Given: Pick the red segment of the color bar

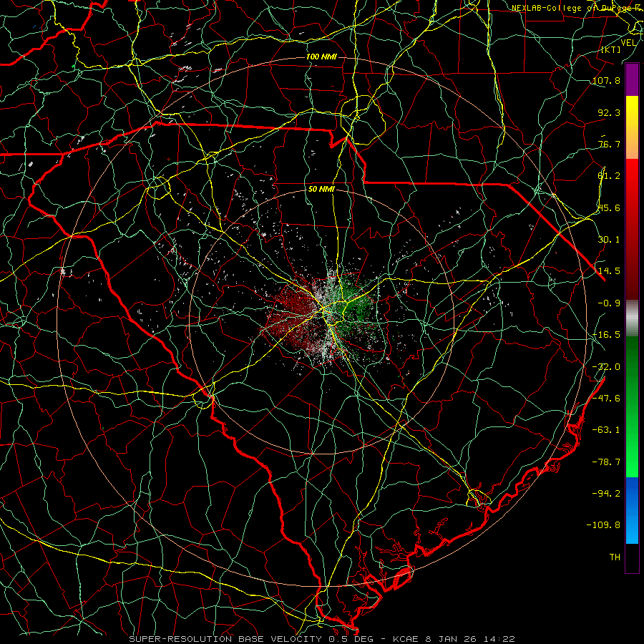Looking at the screenshot, I should [x=632, y=229].
